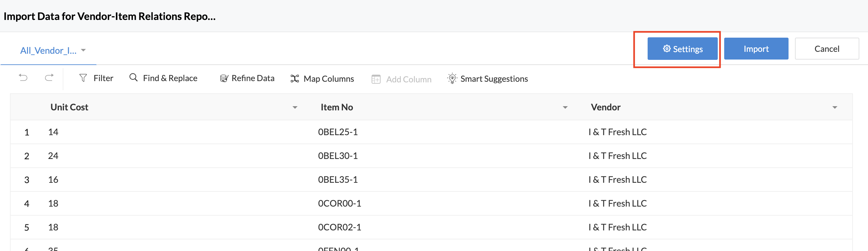Image resolution: width=868 pixels, height=251 pixels.
Task: Click the Smart Suggestions lightbulb icon
Action: tap(452, 79)
